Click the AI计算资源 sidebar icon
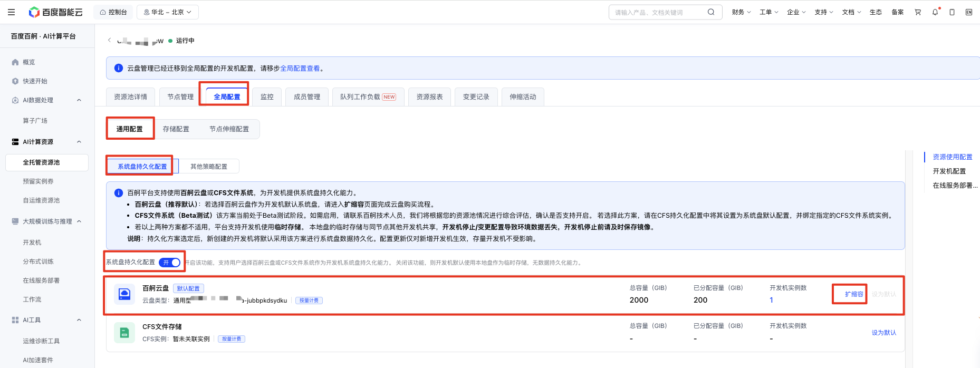 [15, 142]
